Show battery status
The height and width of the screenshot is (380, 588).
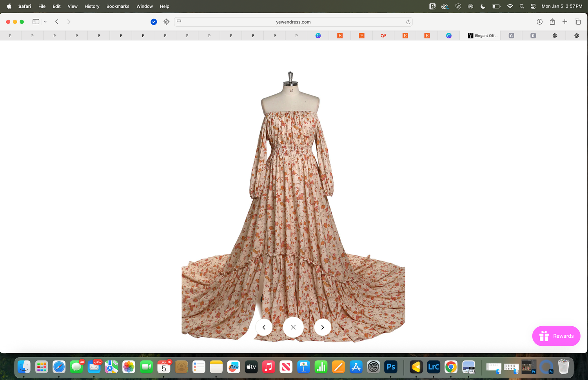pos(496,6)
